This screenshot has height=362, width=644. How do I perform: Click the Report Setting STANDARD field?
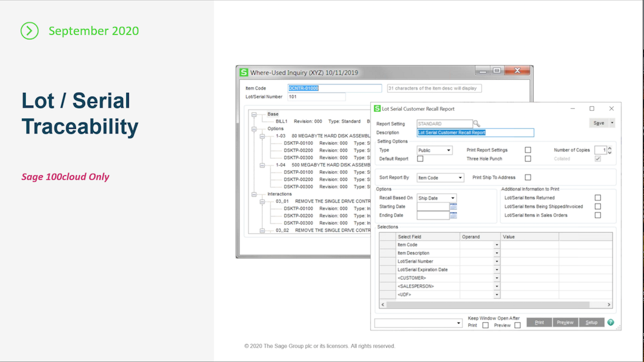[x=444, y=124]
